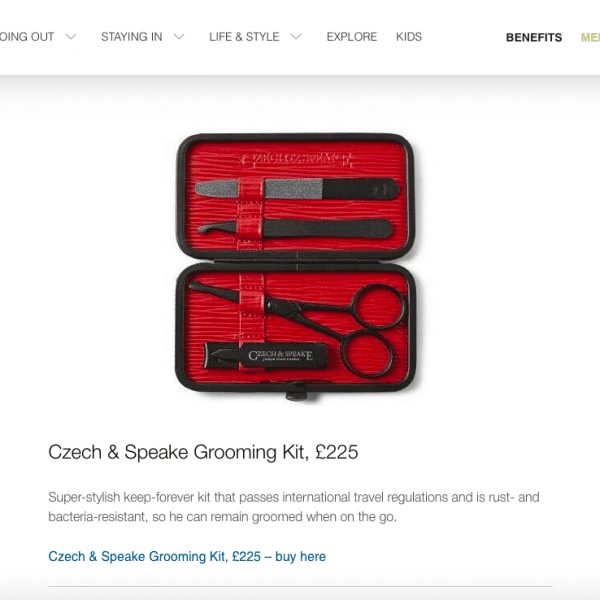Expand the chevron beside STAYING IN
This screenshot has height=600, width=600.
click(x=179, y=37)
